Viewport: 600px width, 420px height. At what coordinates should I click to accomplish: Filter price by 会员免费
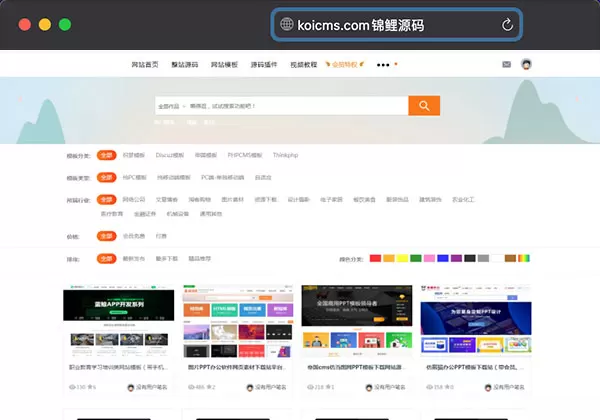point(134,236)
